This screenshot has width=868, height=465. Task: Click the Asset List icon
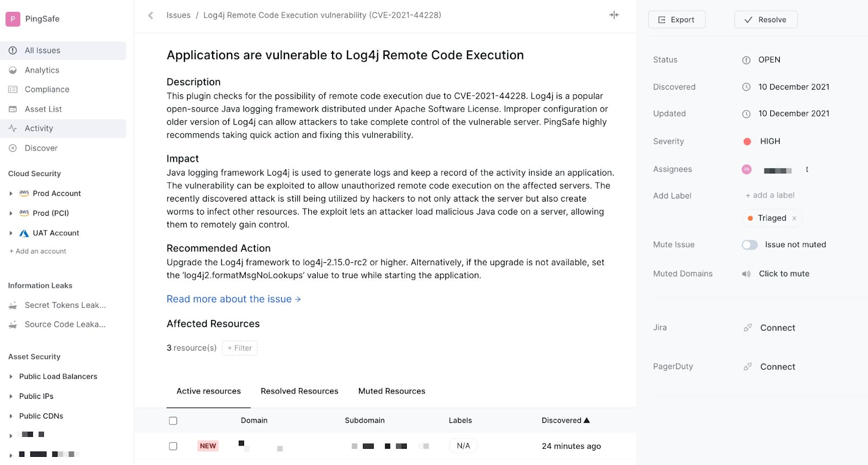13,109
